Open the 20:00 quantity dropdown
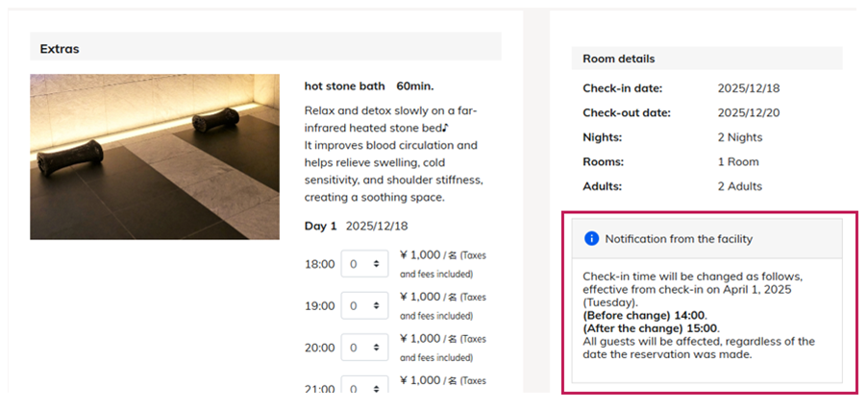 364,348
